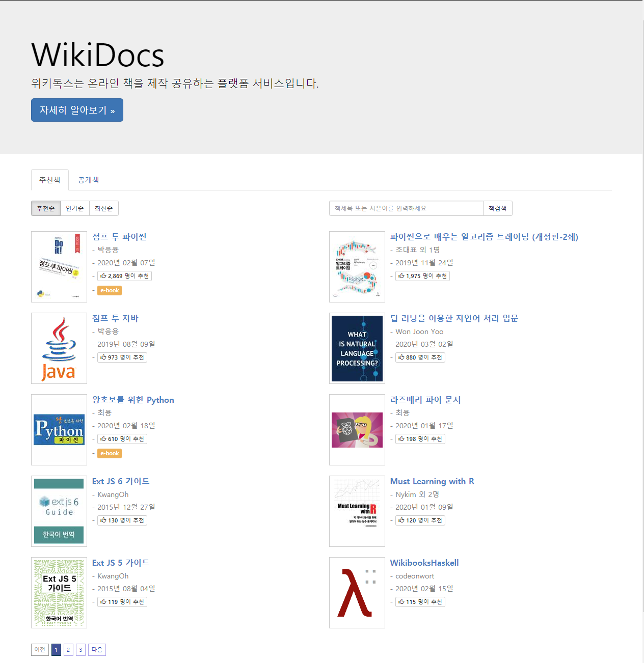Click the WikiDocs heading

[98, 55]
